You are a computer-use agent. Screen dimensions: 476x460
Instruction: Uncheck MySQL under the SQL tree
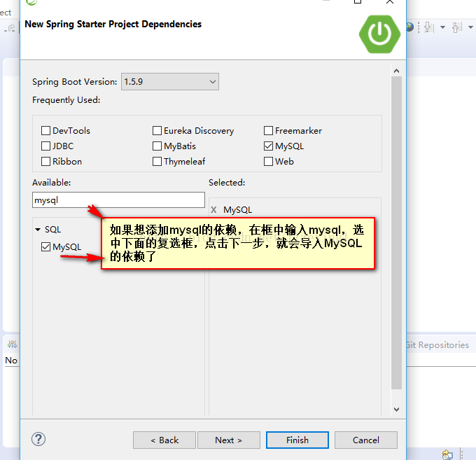45,247
